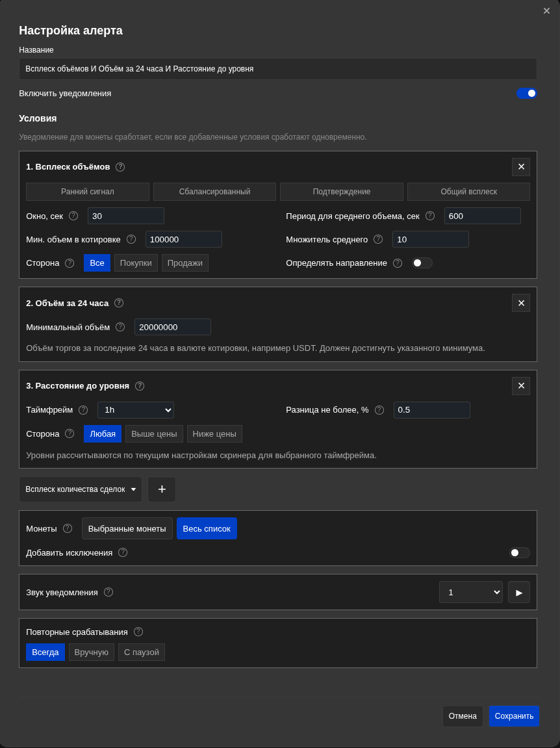Open help icon beside Монеты
The width and height of the screenshot is (560, 748).
point(68,528)
